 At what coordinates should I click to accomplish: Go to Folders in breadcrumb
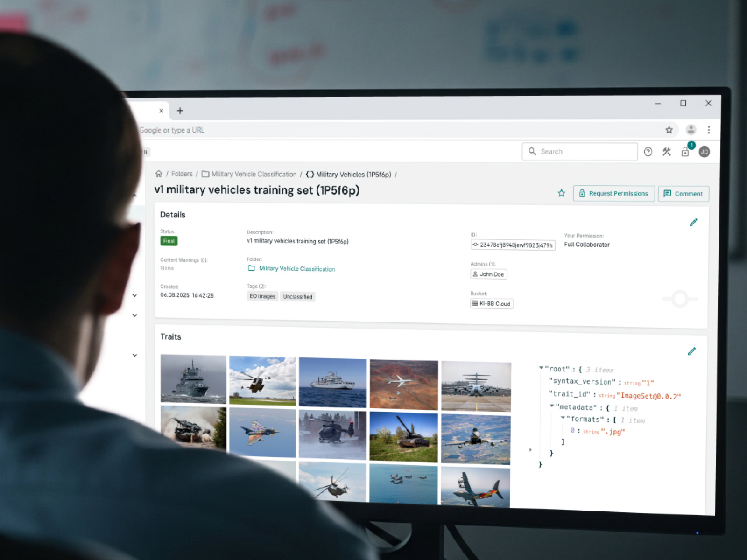click(x=182, y=174)
